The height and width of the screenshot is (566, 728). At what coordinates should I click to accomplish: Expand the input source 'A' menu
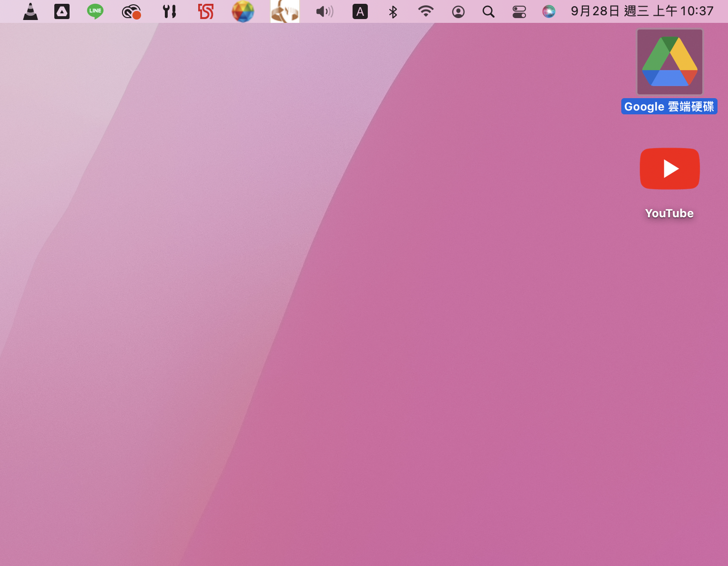(360, 11)
